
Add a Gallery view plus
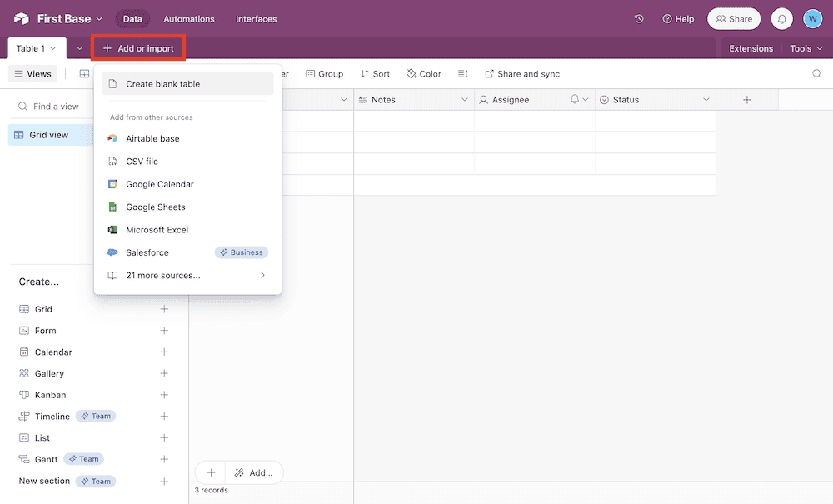coord(164,373)
